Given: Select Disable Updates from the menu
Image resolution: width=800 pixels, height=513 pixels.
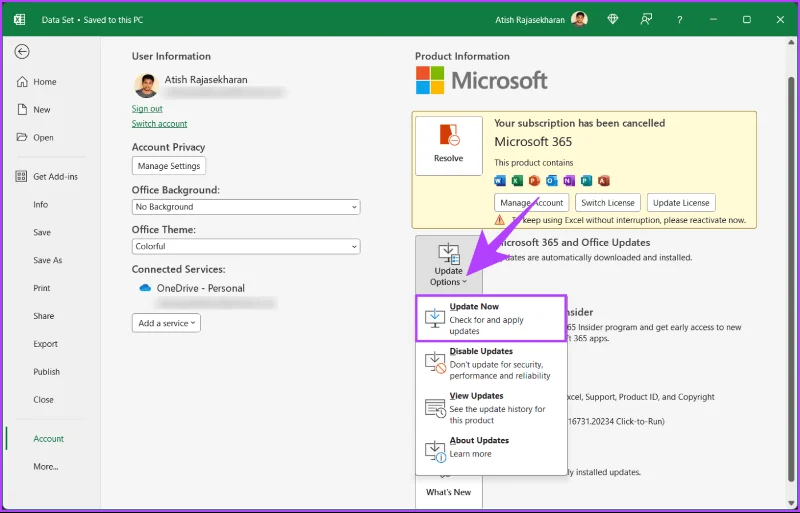Looking at the screenshot, I should (x=491, y=363).
